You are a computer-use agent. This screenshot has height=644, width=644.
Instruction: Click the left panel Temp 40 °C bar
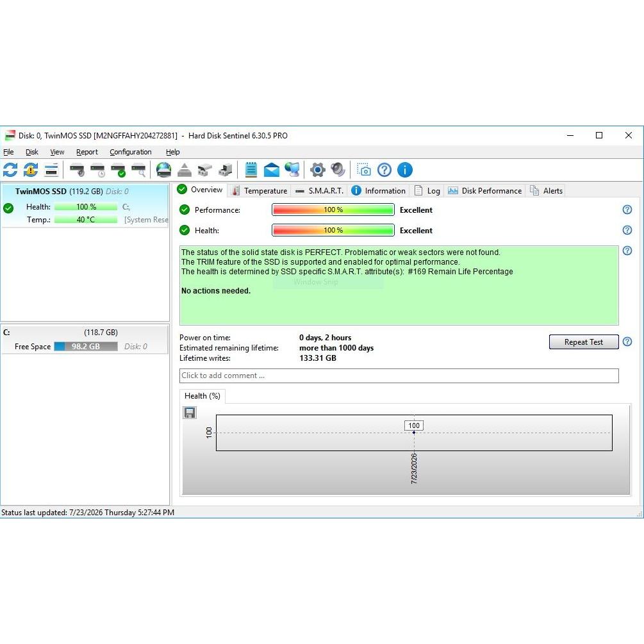(86, 220)
